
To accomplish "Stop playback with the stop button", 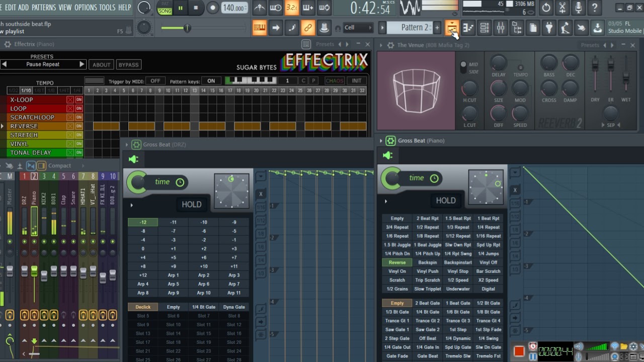I will (196, 8).
